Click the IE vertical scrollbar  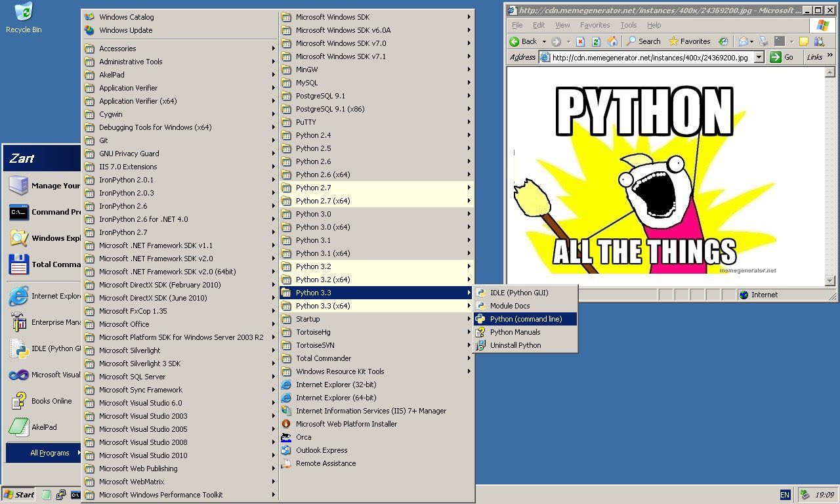(x=829, y=176)
